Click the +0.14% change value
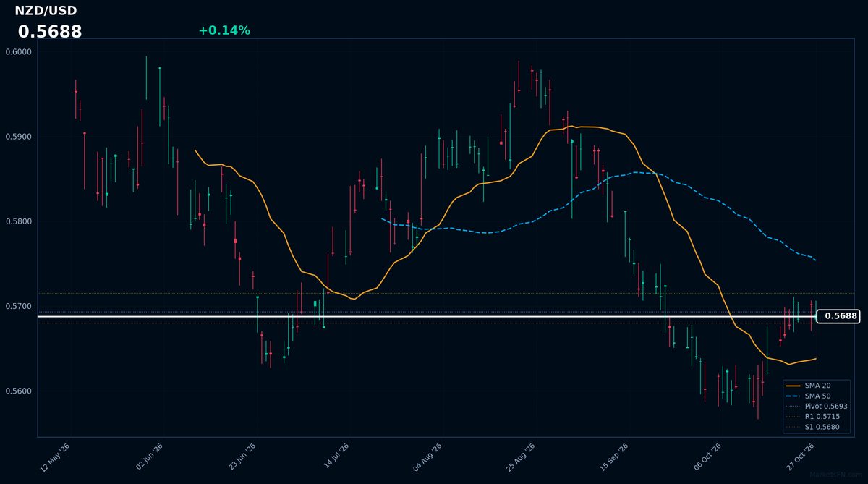Image resolution: width=868 pixels, height=484 pixels. tap(224, 30)
